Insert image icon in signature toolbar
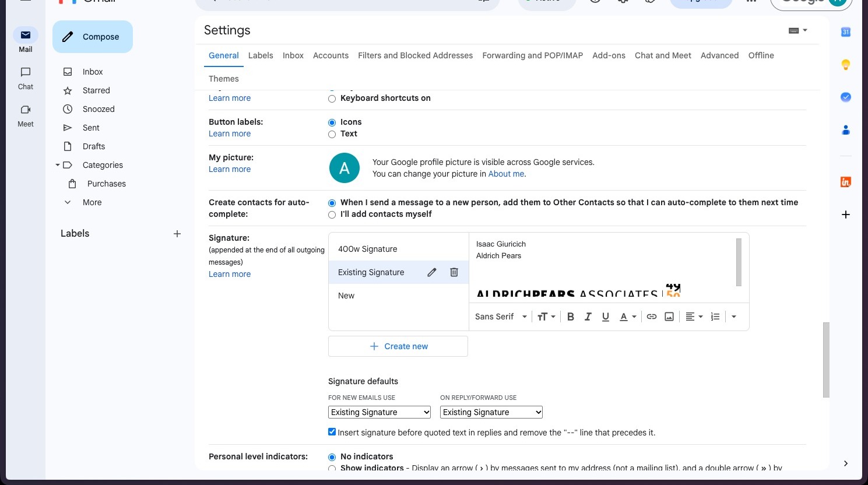This screenshot has height=485, width=868. (669, 317)
